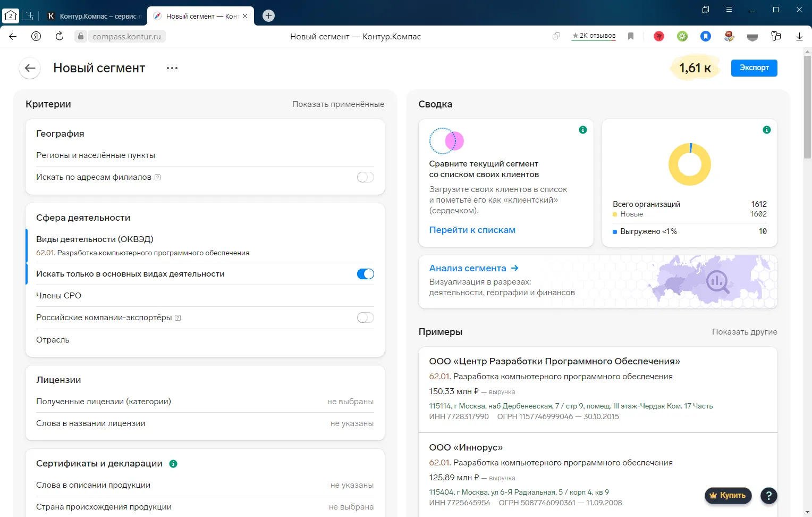
Task: Click the lock icon in address bar
Action: click(x=80, y=36)
